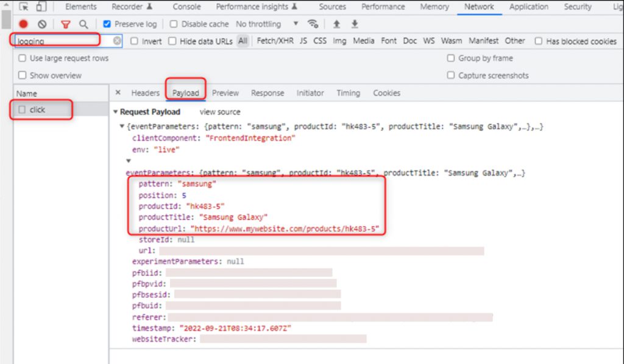This screenshot has width=624, height=364.
Task: Open the Application panel
Action: 529,7
